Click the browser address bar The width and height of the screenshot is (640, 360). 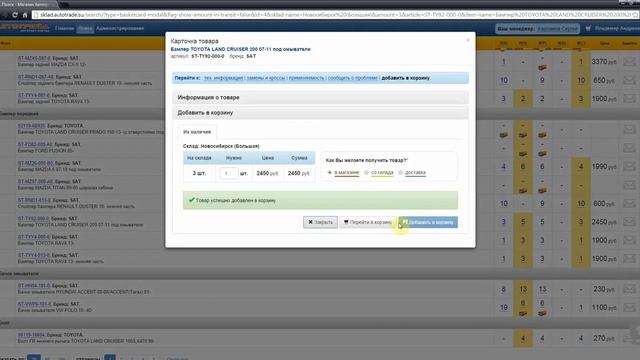(x=333, y=15)
